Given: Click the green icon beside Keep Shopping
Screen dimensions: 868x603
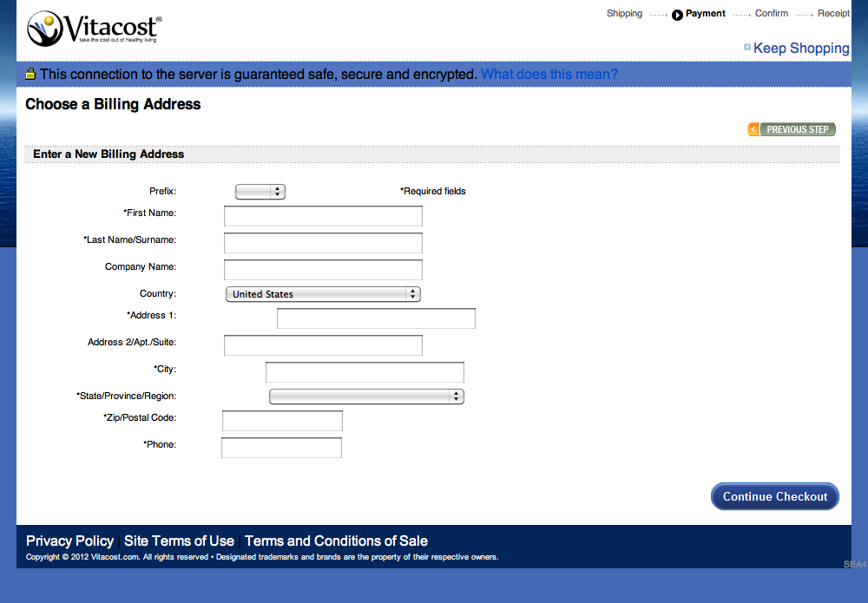Looking at the screenshot, I should click(747, 48).
